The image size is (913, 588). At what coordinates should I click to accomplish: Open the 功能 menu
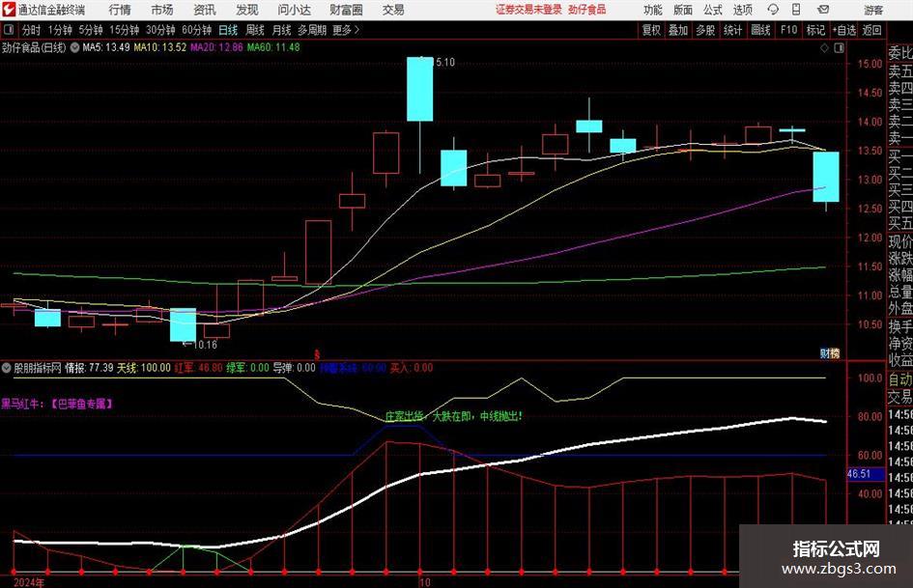click(x=653, y=10)
